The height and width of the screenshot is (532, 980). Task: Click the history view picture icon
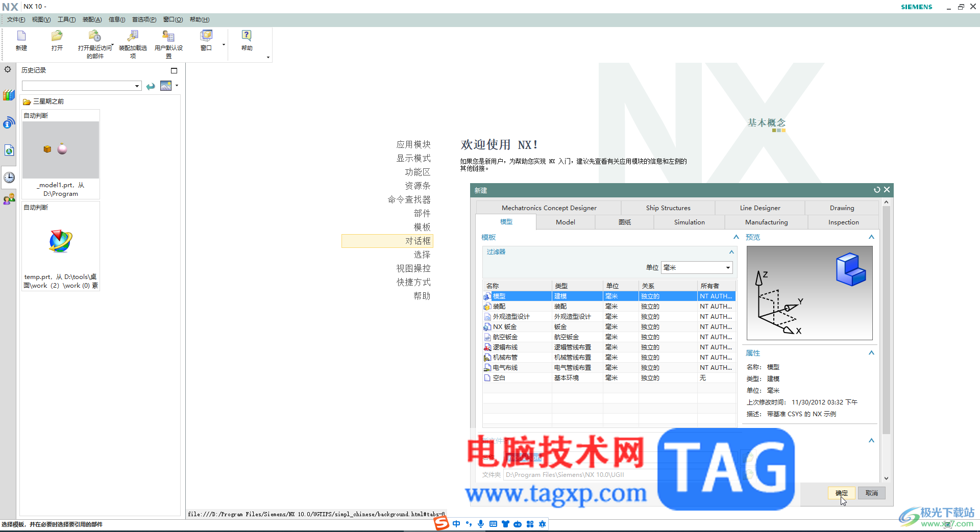click(x=166, y=86)
